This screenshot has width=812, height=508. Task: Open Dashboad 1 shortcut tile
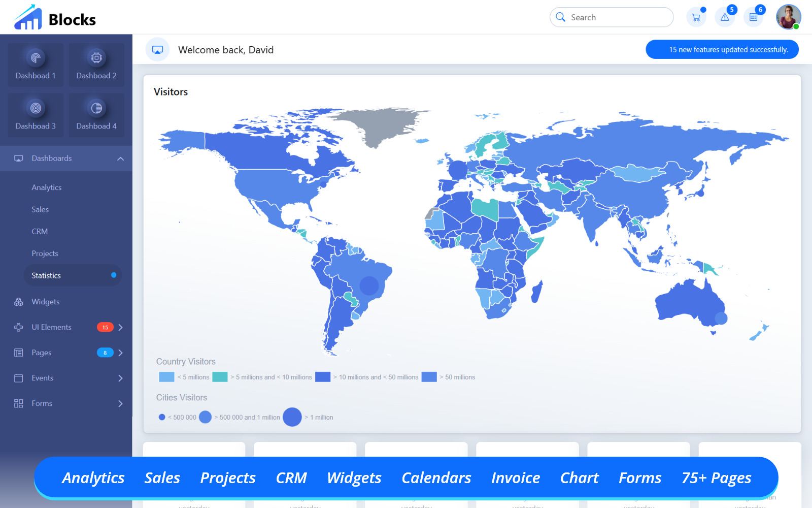tap(36, 65)
